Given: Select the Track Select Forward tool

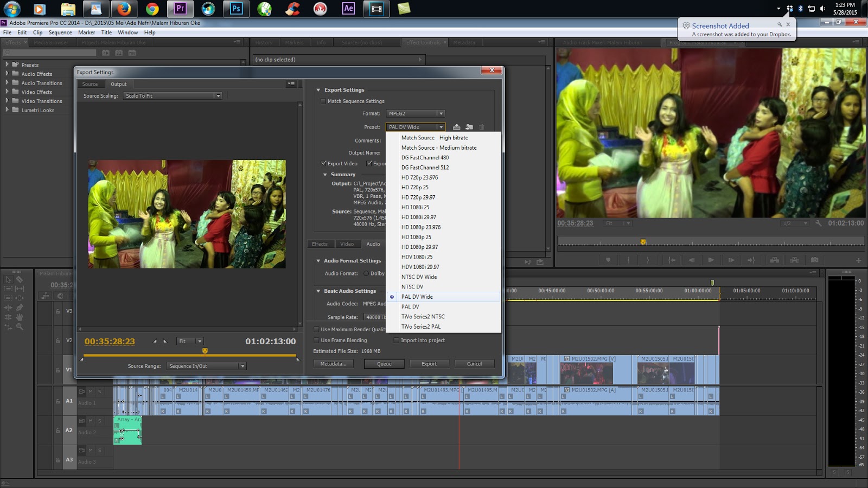Looking at the screenshot, I should [8, 288].
